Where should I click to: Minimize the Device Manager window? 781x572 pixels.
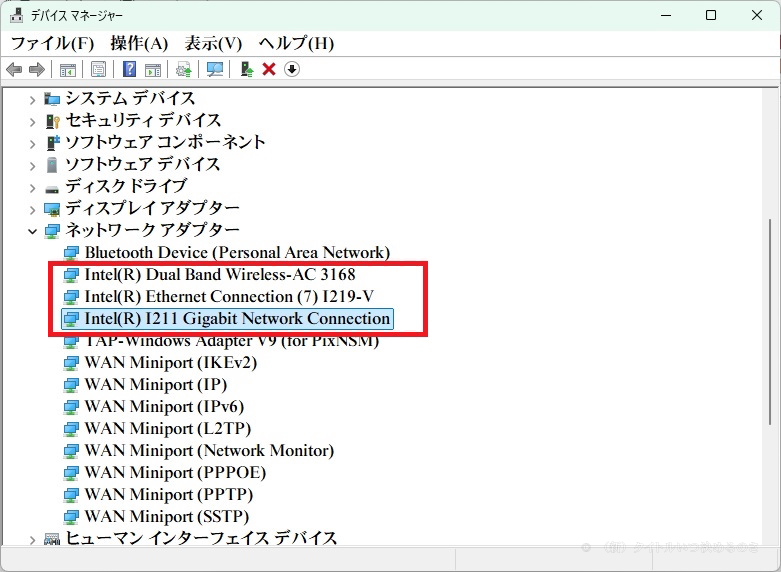point(666,15)
